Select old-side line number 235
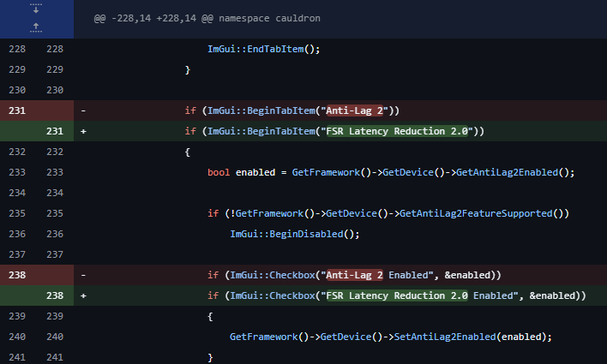The width and height of the screenshot is (607, 364). (x=17, y=213)
